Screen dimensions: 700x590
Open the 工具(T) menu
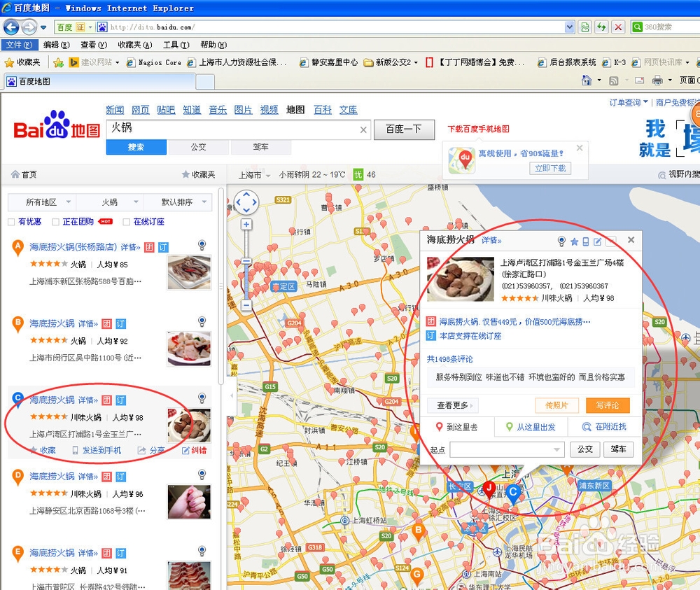[x=176, y=45]
